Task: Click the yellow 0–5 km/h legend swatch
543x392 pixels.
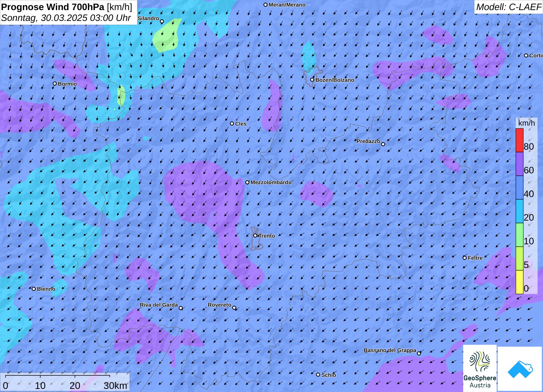Action: pos(519,282)
